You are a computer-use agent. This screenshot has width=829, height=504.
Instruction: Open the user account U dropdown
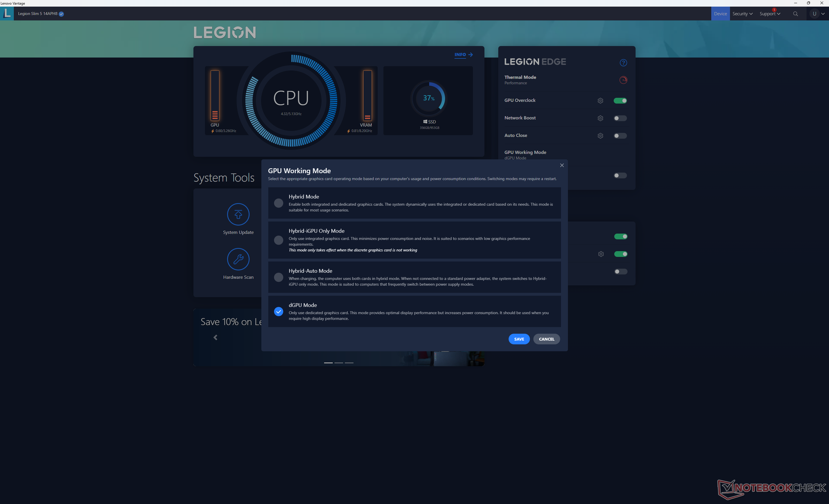tap(818, 14)
